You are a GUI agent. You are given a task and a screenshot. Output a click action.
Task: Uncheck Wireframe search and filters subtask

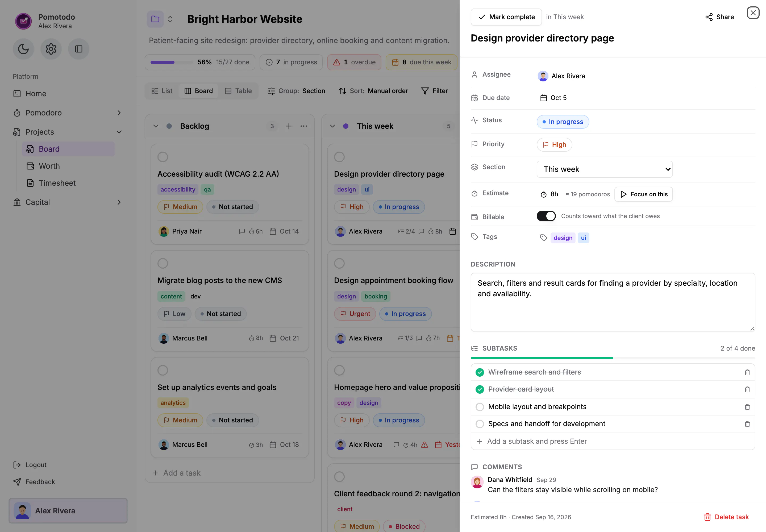point(480,372)
